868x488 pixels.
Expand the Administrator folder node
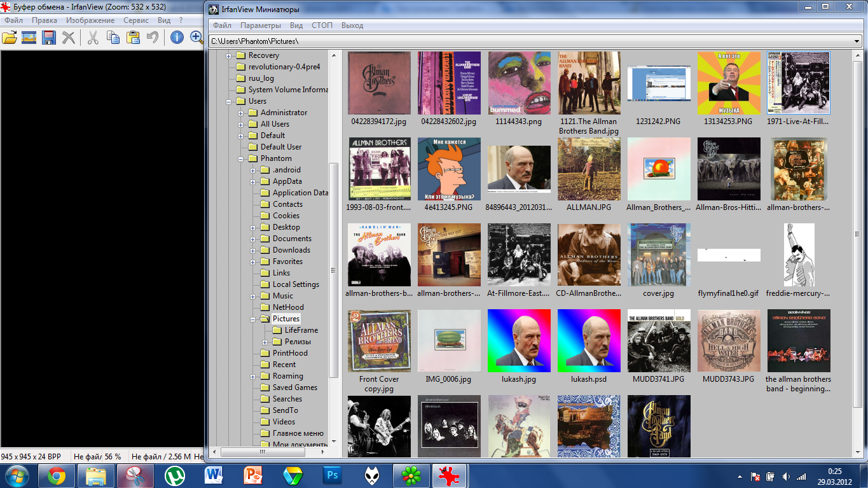241,113
